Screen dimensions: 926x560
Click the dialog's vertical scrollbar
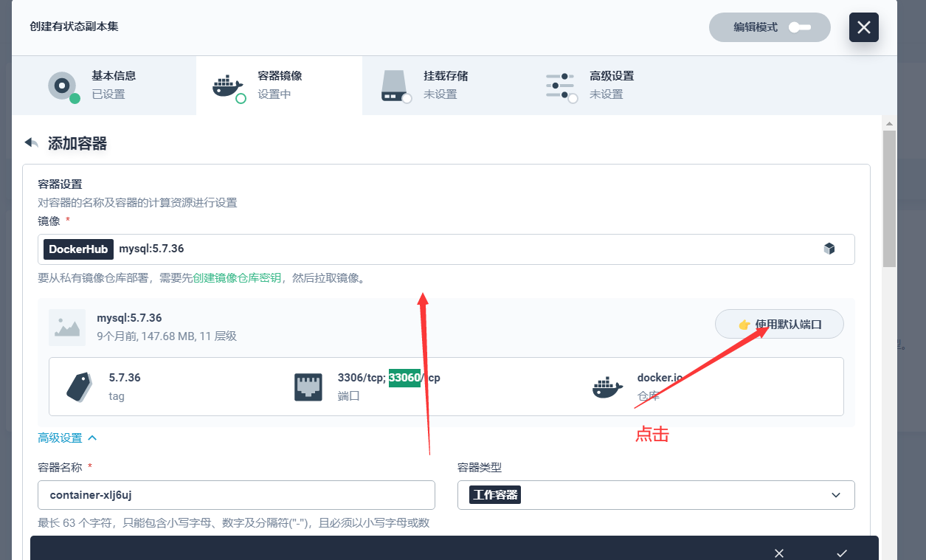click(889, 199)
